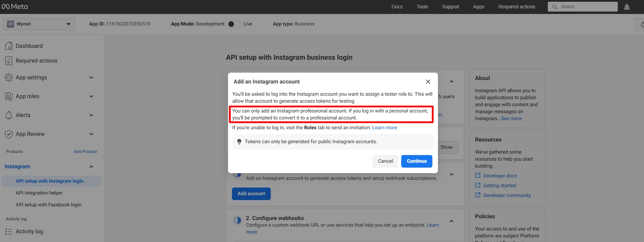The width and height of the screenshot is (644, 242).
Task: Open the Apps menu in header
Action: [x=479, y=7]
